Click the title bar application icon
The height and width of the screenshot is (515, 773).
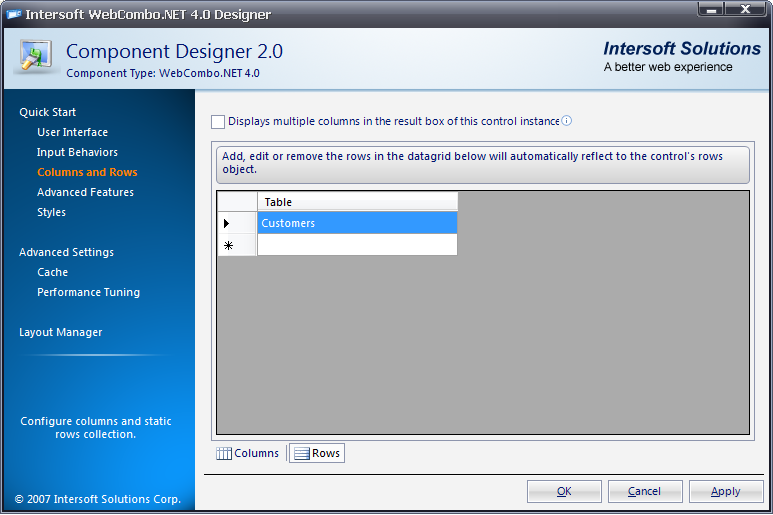14,14
